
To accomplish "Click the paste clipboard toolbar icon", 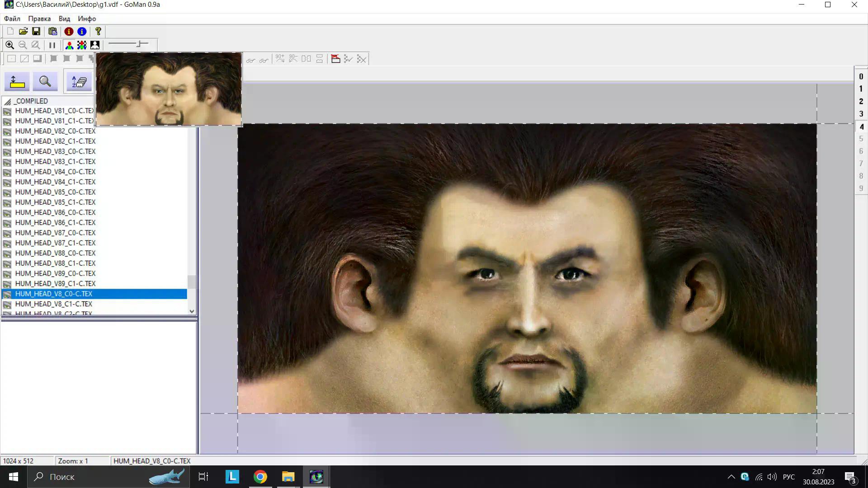I will pos(53,31).
